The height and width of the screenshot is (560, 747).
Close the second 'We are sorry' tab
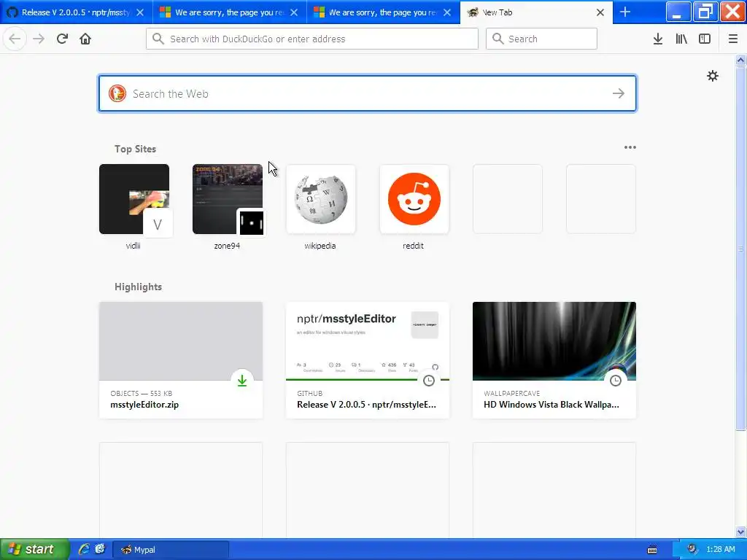[294, 12]
